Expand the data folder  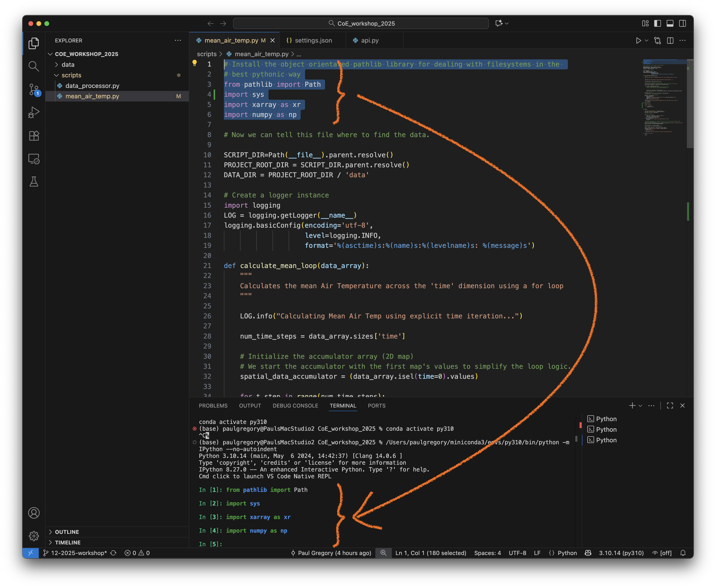click(x=68, y=64)
